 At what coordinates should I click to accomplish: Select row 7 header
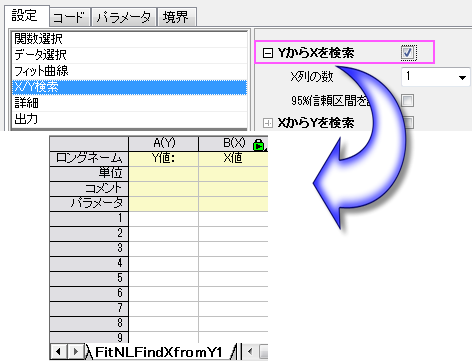click(89, 309)
